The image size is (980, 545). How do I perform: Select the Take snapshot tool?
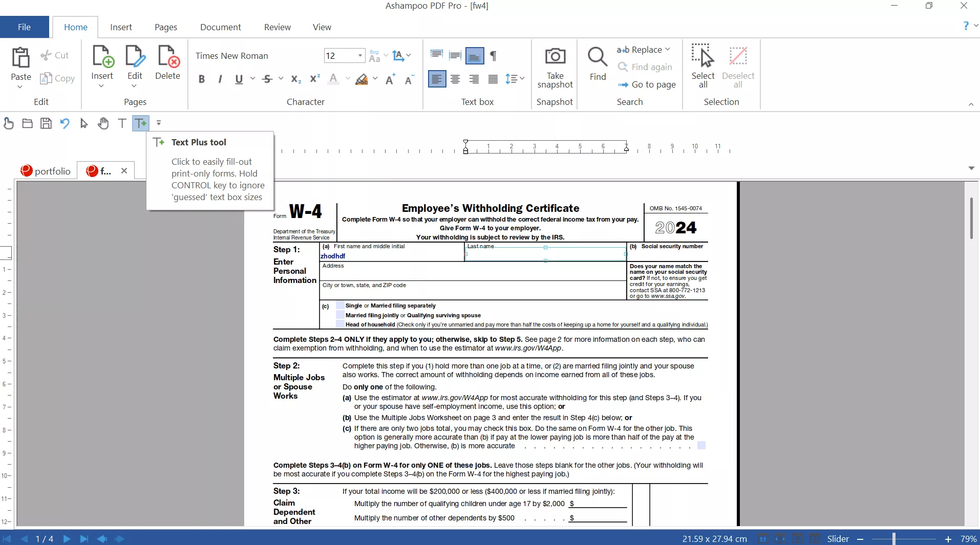[555, 67]
